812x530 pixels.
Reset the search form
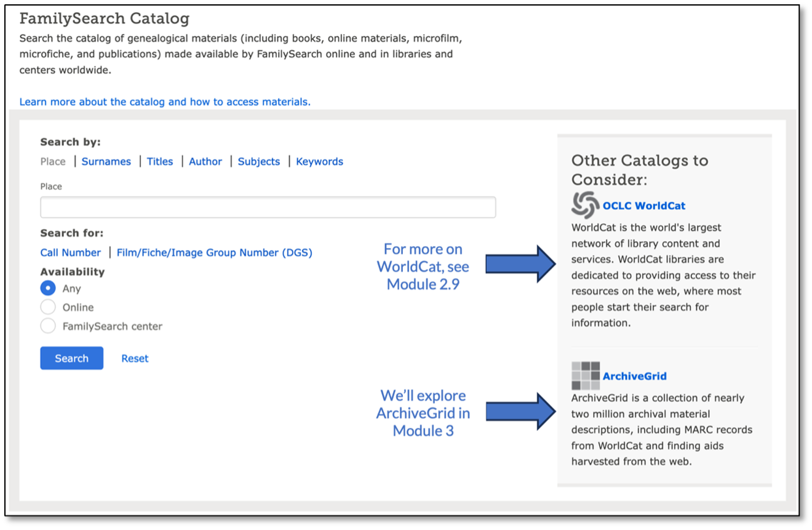[135, 358]
